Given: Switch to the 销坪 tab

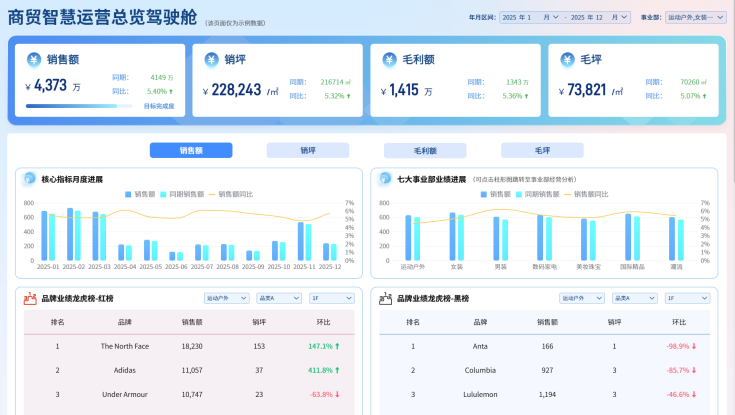Looking at the screenshot, I should pos(308,150).
